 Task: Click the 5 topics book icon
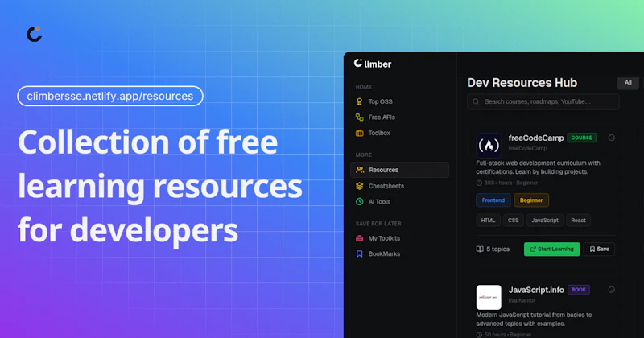[x=480, y=249]
